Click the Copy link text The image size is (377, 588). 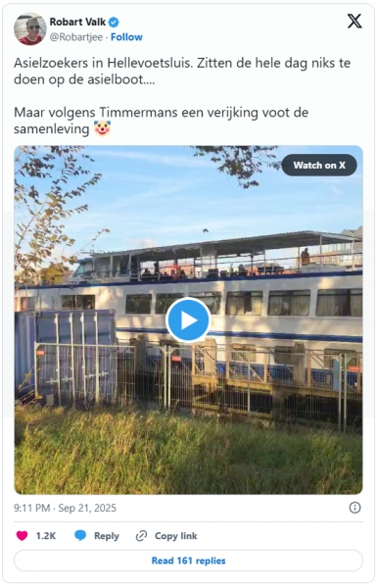pos(175,536)
